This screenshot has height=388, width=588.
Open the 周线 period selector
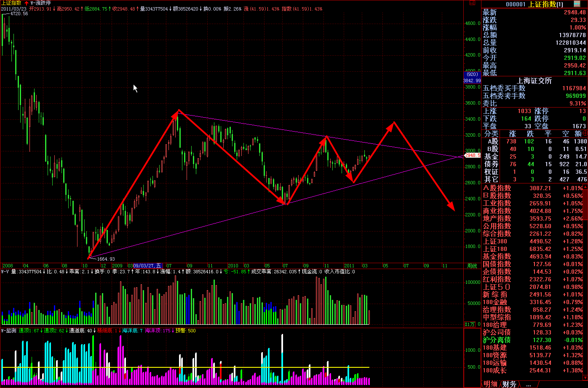click(472, 266)
